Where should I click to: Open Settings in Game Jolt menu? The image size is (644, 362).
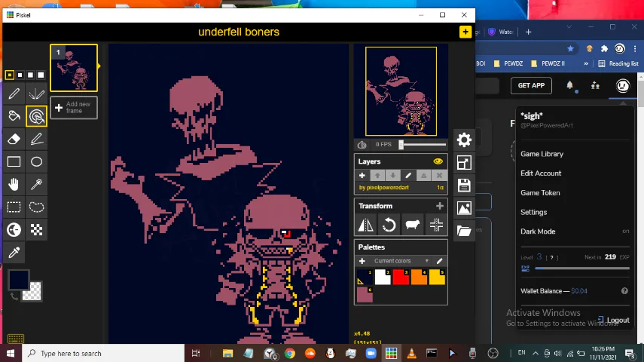point(533,212)
